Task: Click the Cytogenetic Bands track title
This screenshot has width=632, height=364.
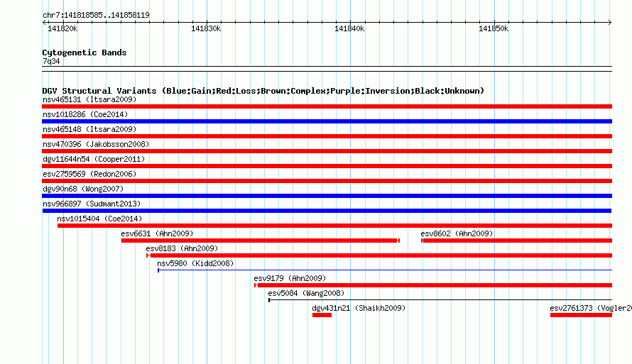Action: (x=85, y=53)
